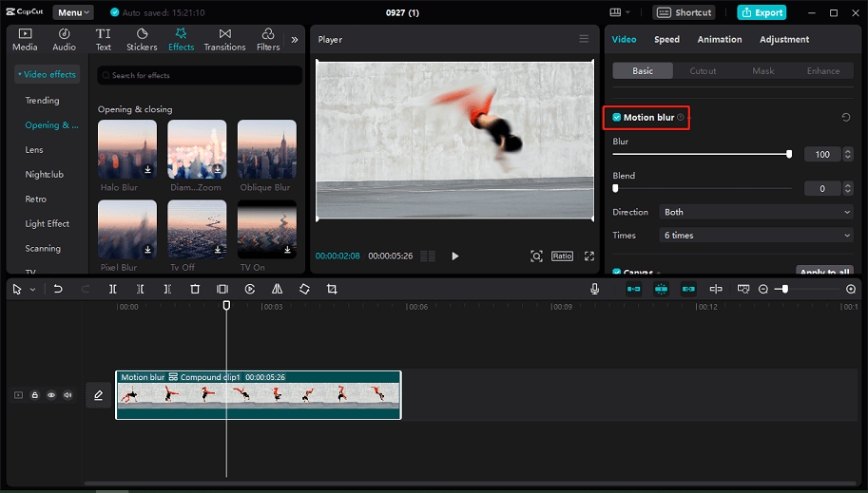868x493 pixels.
Task: Click the Mirror flip icon
Action: click(x=277, y=289)
